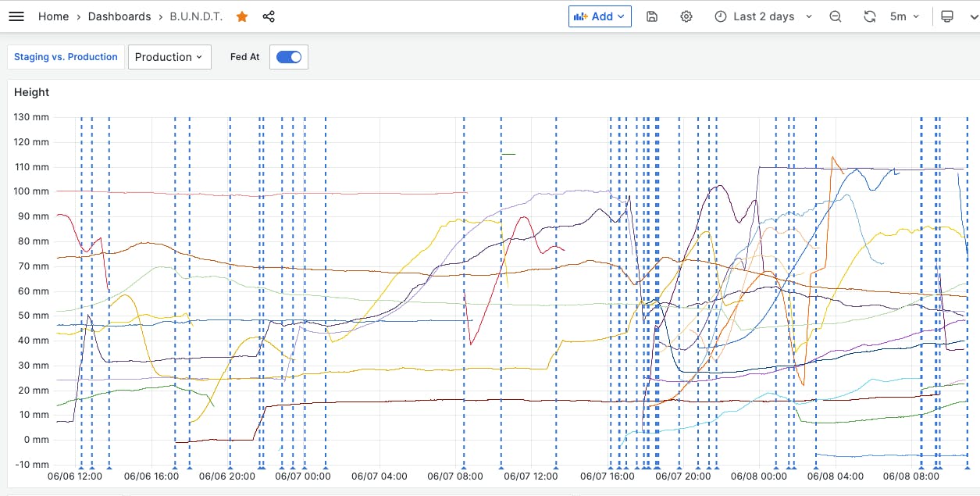This screenshot has height=496, width=980.
Task: Navigate to Dashboards breadcrumb
Action: click(x=119, y=16)
